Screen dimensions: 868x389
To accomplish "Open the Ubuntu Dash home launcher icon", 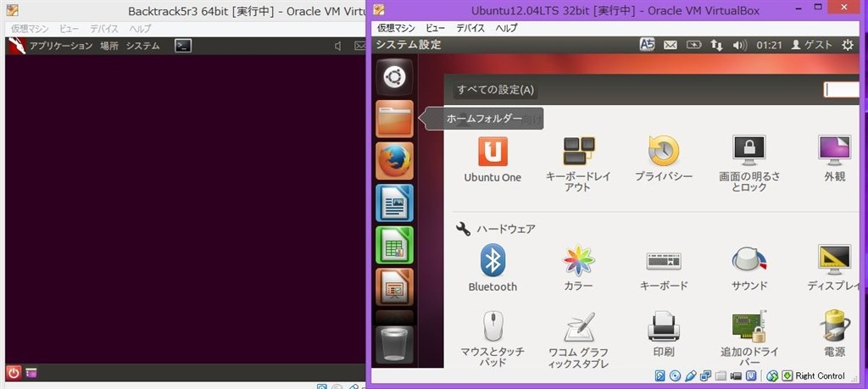I will tap(395, 77).
